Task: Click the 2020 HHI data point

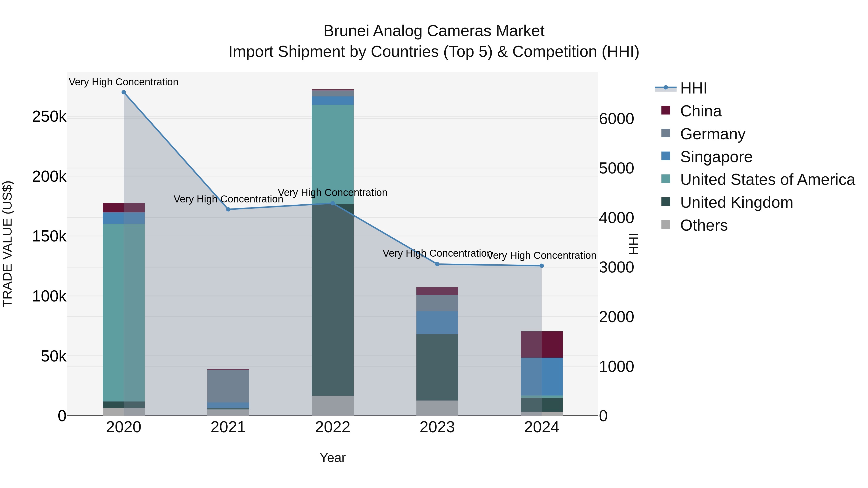Action: 124,92
